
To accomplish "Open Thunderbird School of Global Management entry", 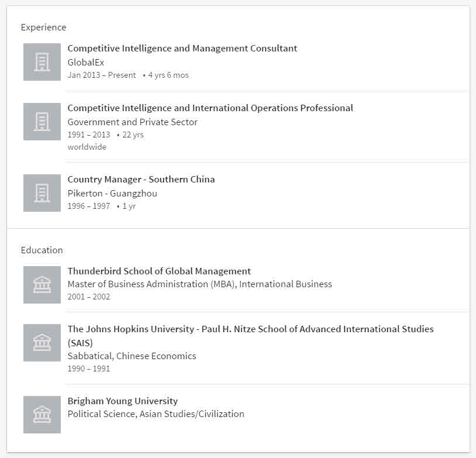I will (159, 271).
